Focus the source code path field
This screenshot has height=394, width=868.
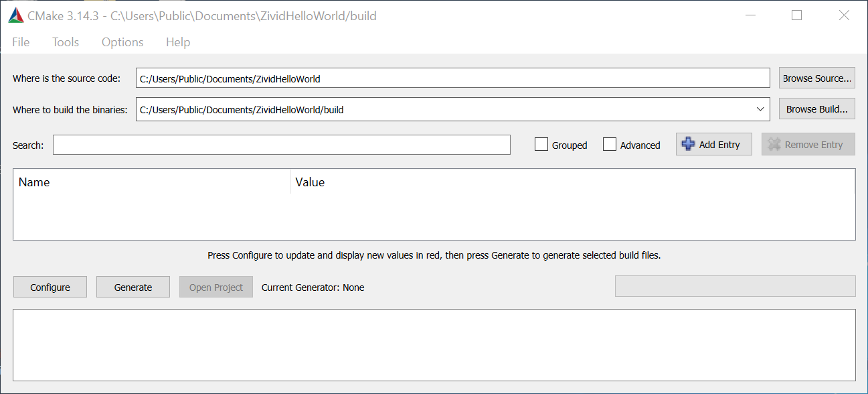(453, 78)
